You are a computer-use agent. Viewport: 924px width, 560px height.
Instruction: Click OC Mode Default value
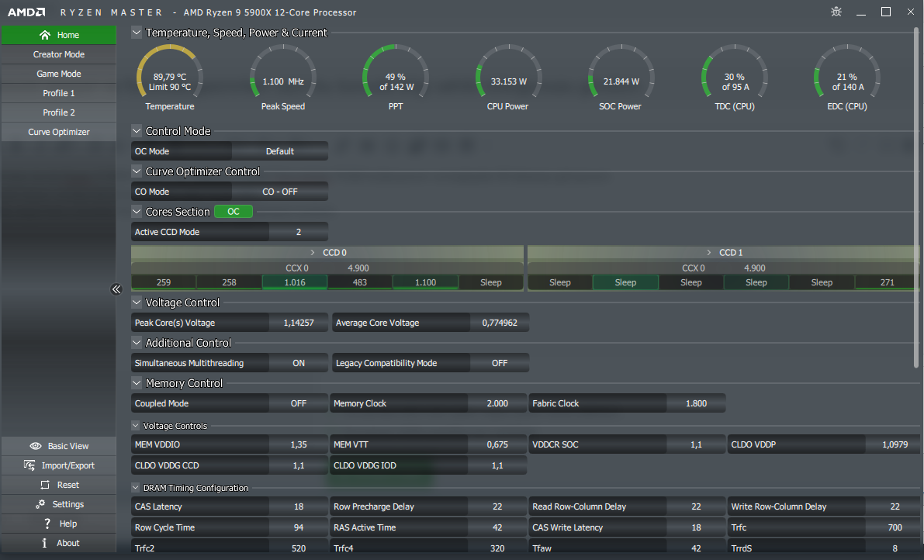[x=280, y=150]
